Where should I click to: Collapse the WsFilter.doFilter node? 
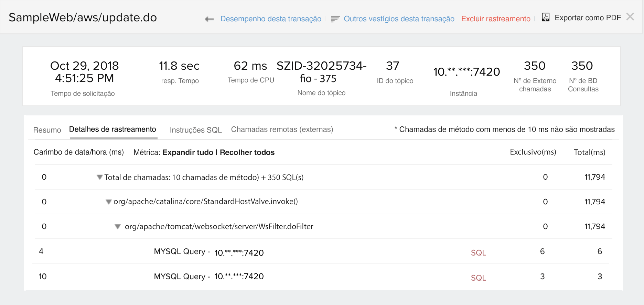(x=118, y=227)
